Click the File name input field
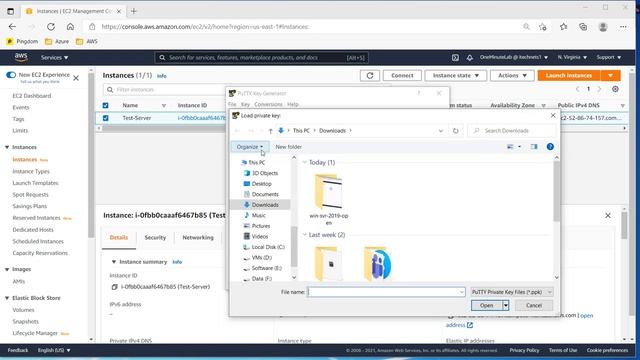Viewport: 640px width, 360px height. [x=386, y=292]
